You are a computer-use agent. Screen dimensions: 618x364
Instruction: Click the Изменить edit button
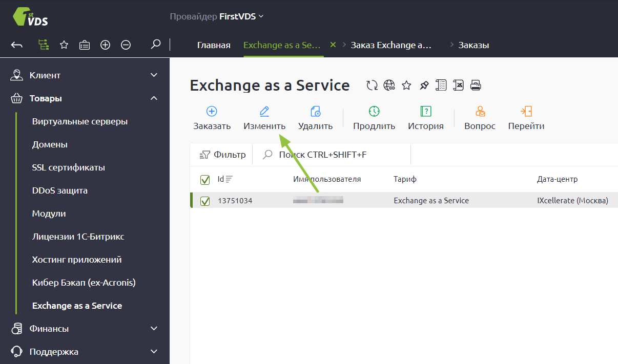coord(264,118)
